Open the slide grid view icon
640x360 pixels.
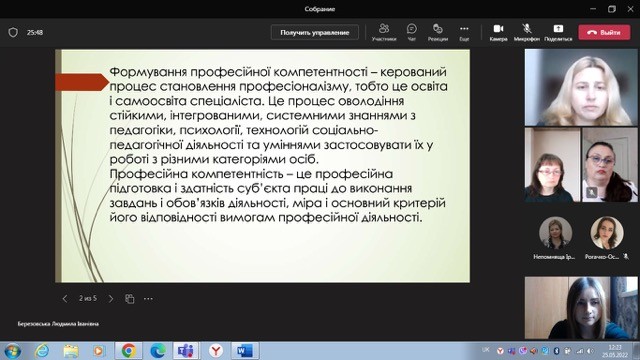click(x=129, y=299)
